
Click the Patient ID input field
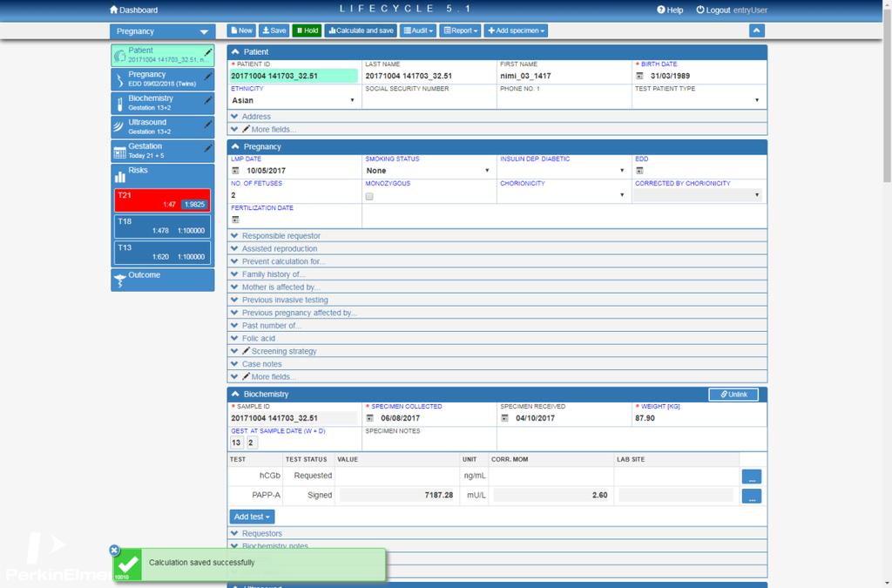click(294, 76)
